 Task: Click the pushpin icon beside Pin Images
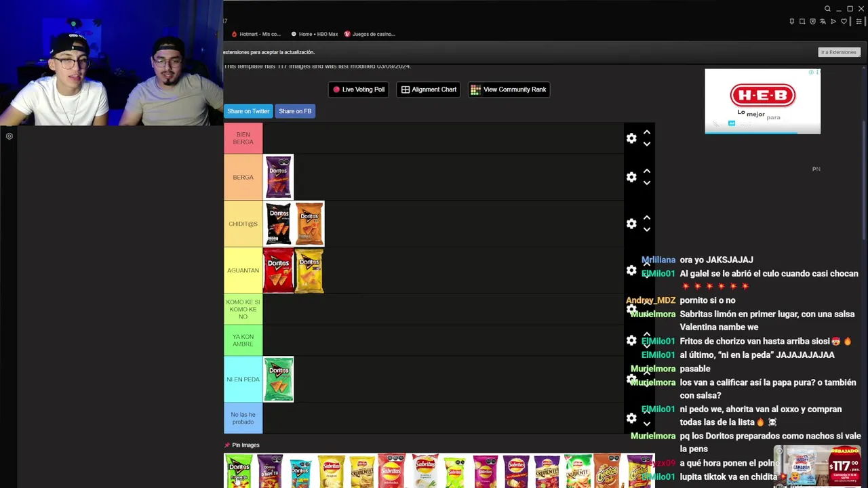coord(227,445)
